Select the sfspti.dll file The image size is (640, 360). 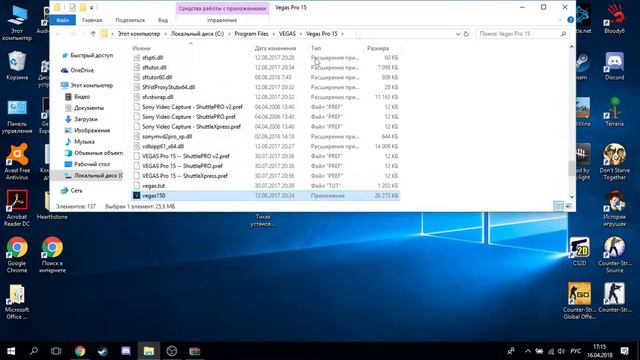click(265, 58)
